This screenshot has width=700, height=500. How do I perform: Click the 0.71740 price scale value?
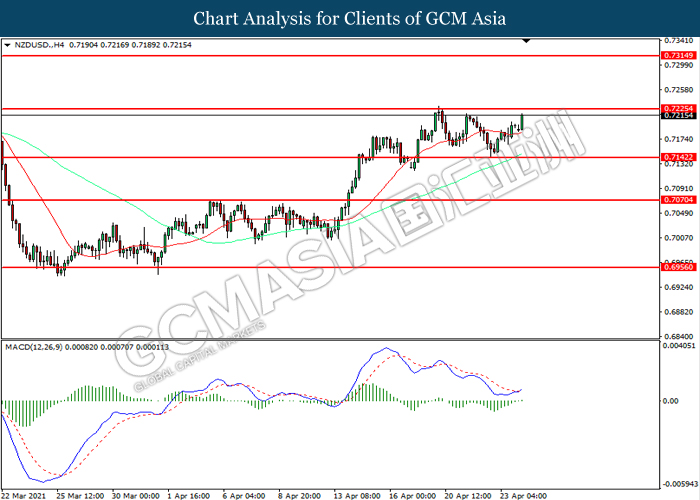point(679,139)
